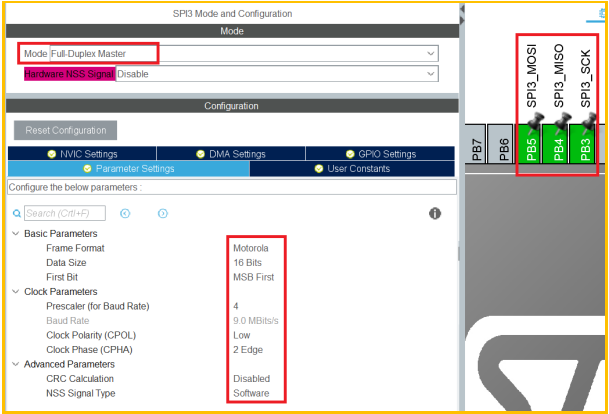Image resolution: width=609 pixels, height=414 pixels.
Task: Go to previous search result arrow
Action: (x=125, y=213)
